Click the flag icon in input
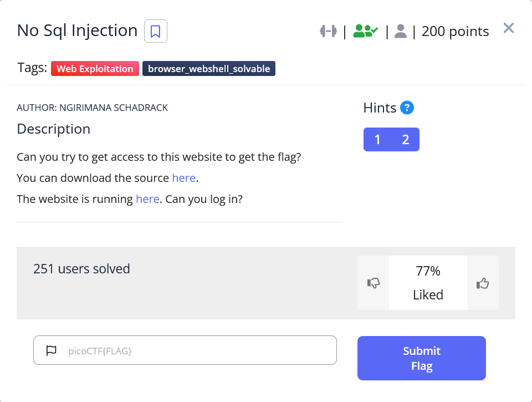Viewport: 532px width, 402px height. tap(51, 350)
